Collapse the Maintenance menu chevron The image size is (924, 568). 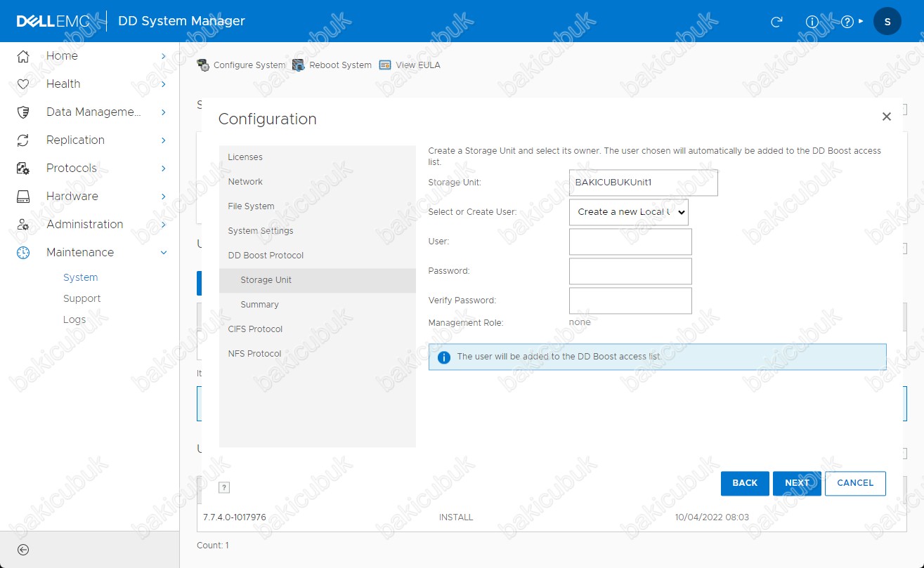tap(163, 253)
